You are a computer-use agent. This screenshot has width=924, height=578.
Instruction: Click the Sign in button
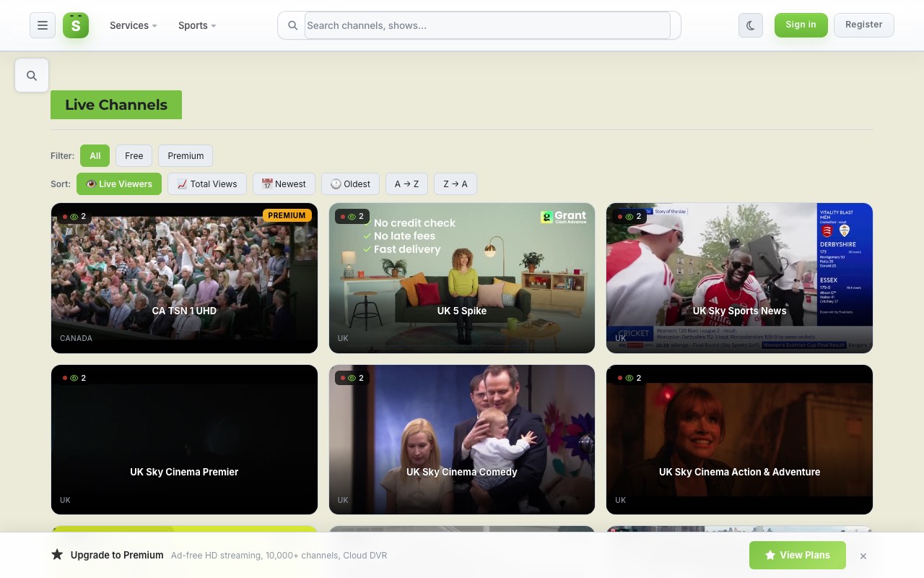tap(801, 25)
